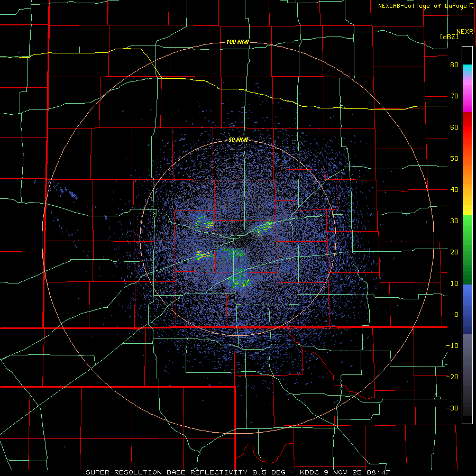476x476 pixels.
Task: Click the "NEXR" label above the legend
Action: 465,32
